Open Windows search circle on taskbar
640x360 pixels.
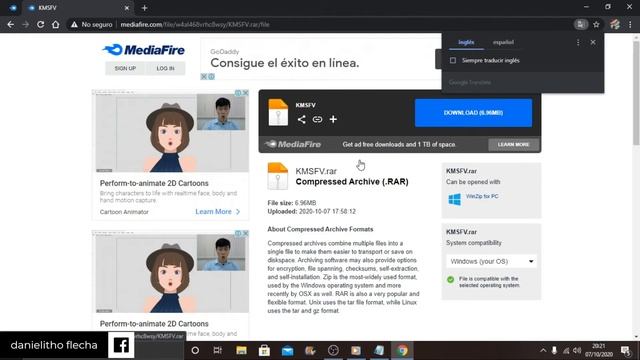[x=195, y=350]
